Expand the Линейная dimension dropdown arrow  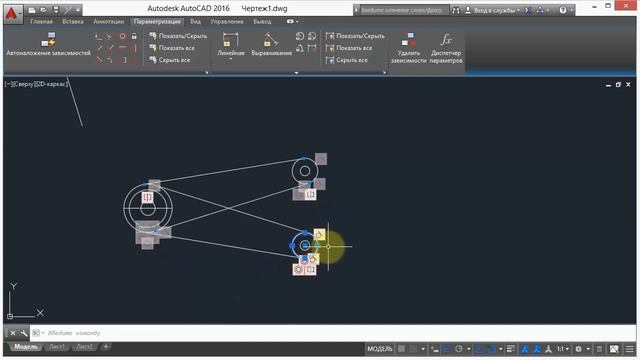pyautogui.click(x=231, y=60)
